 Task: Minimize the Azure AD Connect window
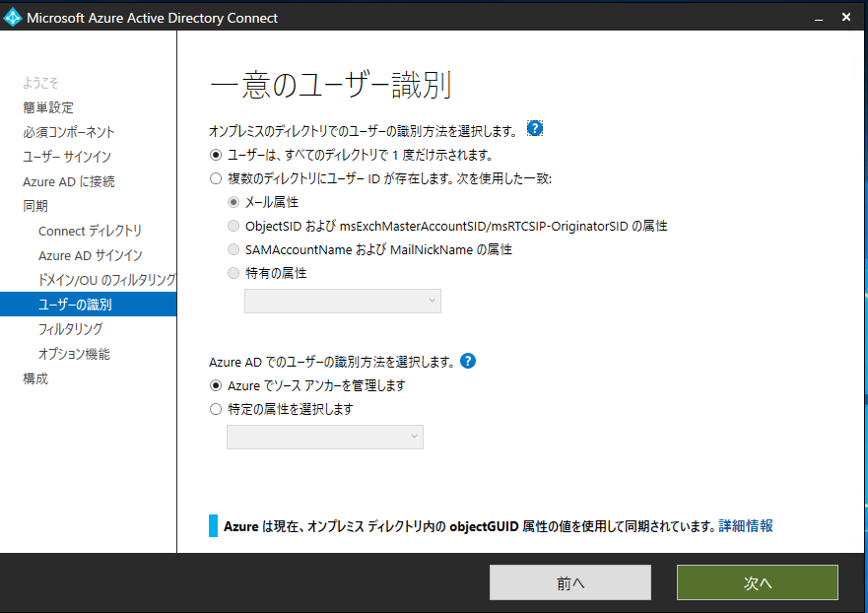[x=818, y=18]
